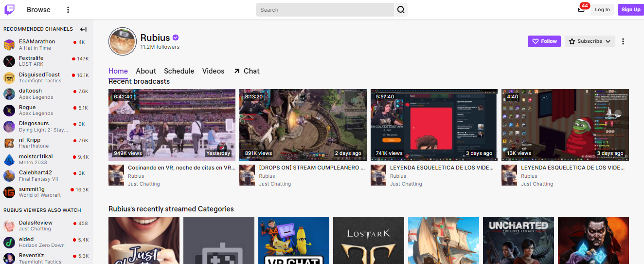Open Cocinando en VR video title
Image resolution: width=644 pixels, height=264 pixels.
click(182, 168)
